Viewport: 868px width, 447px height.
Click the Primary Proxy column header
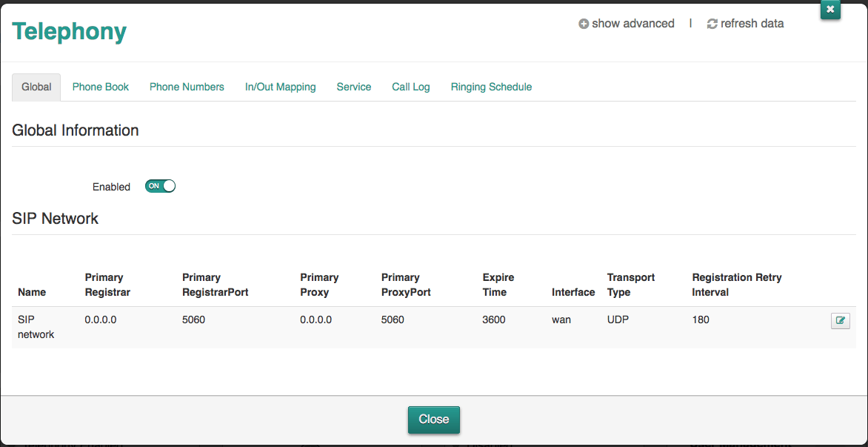[x=319, y=285]
